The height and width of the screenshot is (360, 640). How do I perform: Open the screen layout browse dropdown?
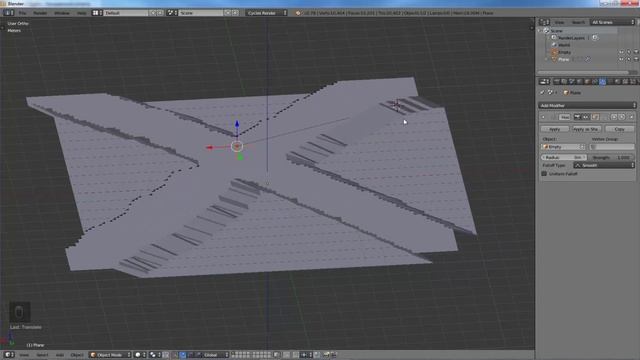click(97, 13)
